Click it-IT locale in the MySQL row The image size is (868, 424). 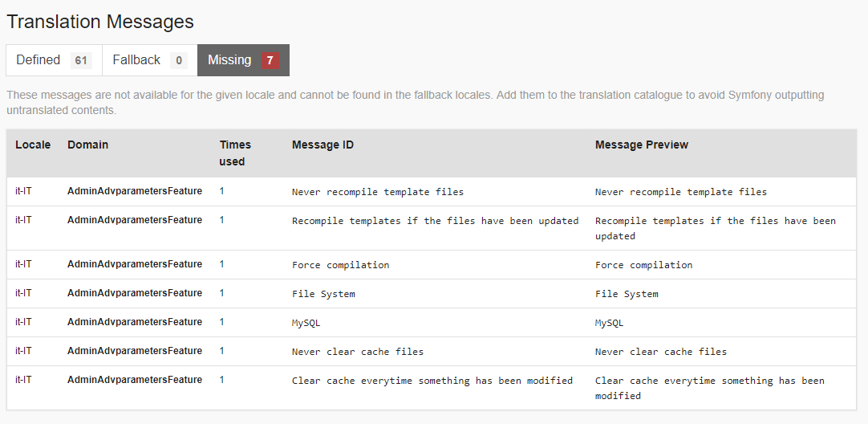point(23,323)
